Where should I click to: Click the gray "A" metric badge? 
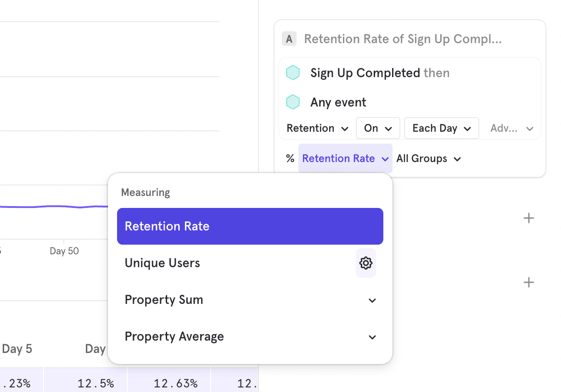pyautogui.click(x=289, y=39)
